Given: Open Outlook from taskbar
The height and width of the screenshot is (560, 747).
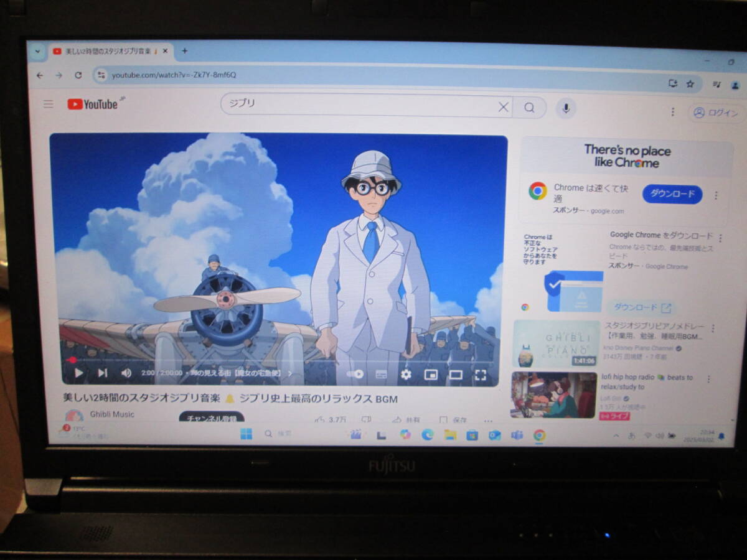Looking at the screenshot, I should click(495, 436).
